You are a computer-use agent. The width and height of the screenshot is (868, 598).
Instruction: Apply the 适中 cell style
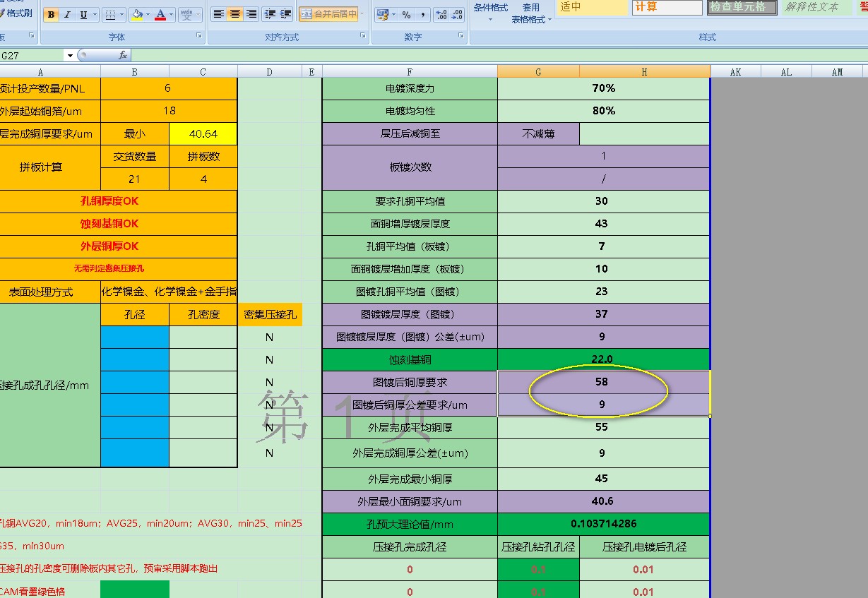pos(592,7)
